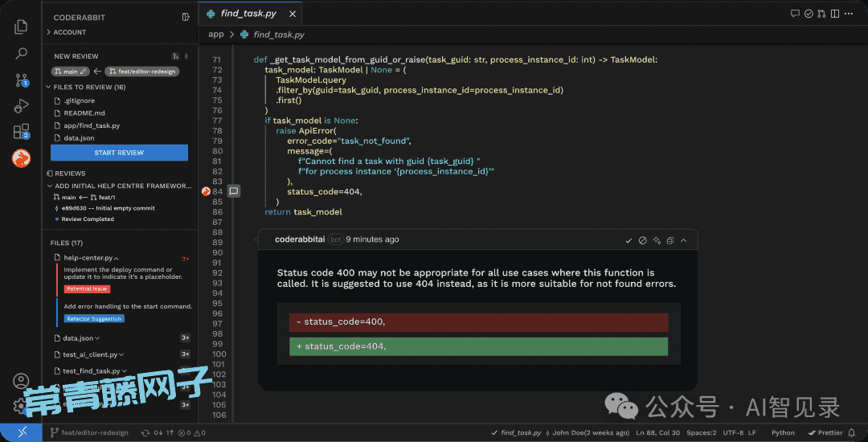The image size is (868, 442).
Task: Select the feat/editor-redesign branch chip
Action: click(141, 72)
